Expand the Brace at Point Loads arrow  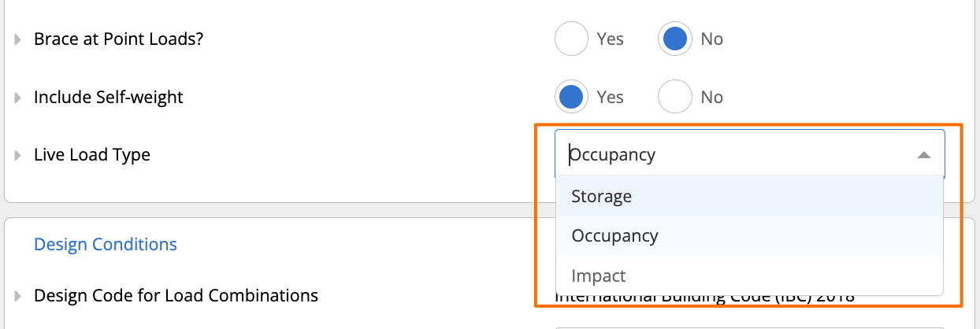tap(17, 39)
